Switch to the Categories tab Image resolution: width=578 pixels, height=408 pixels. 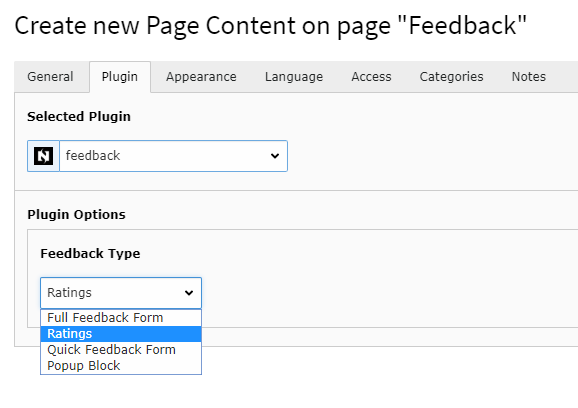[x=451, y=77]
